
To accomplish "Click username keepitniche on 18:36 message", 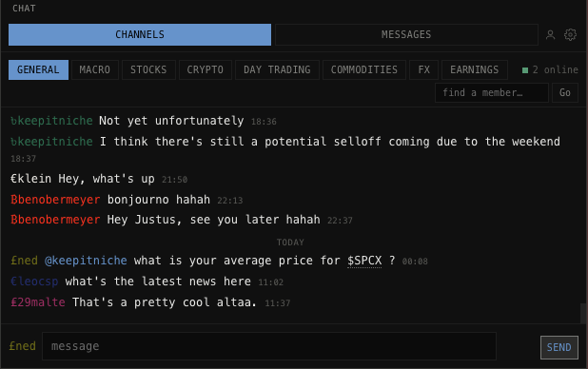I will pos(51,121).
